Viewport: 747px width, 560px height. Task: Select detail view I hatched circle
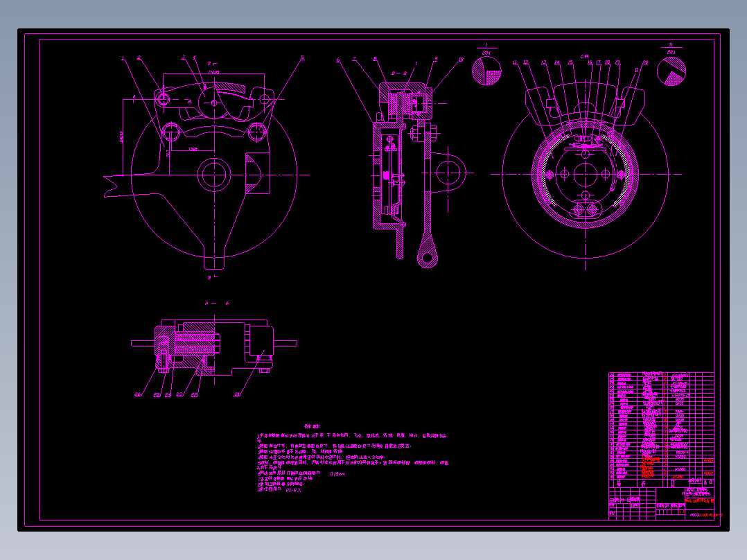pos(487,71)
